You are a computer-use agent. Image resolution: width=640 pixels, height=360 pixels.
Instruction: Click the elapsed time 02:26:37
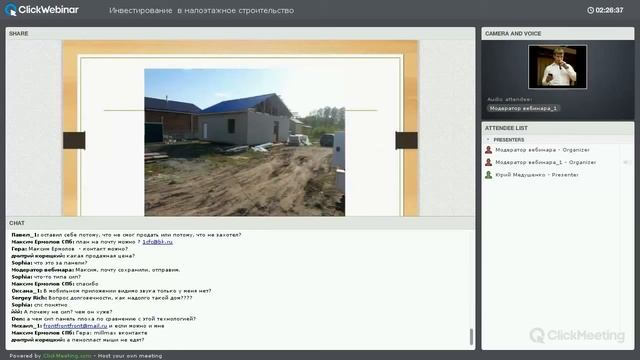609,10
